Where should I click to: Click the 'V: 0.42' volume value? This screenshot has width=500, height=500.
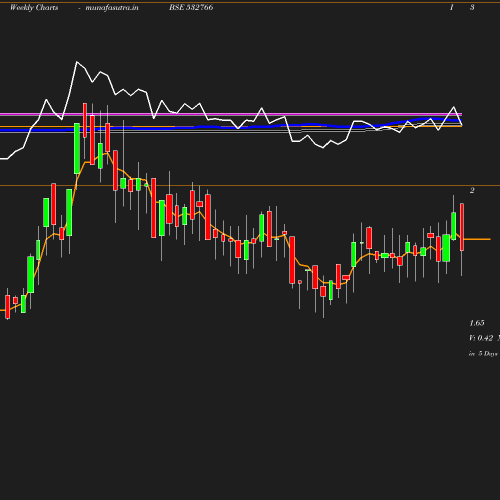(481, 338)
